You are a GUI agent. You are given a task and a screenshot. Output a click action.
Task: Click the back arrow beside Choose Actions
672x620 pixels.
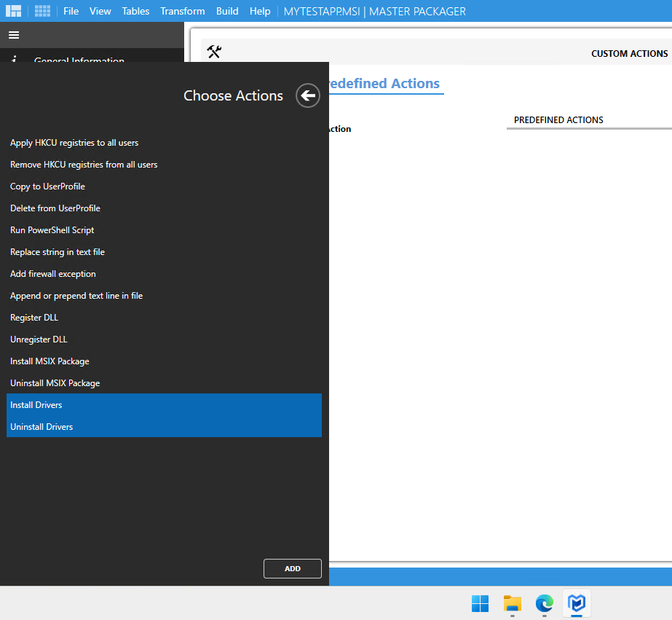click(x=308, y=95)
